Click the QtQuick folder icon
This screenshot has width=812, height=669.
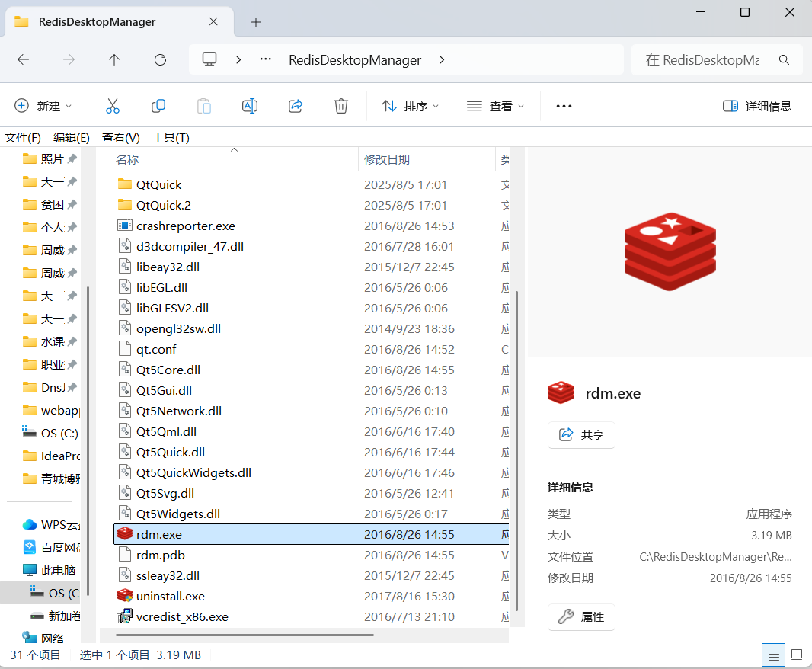(125, 184)
